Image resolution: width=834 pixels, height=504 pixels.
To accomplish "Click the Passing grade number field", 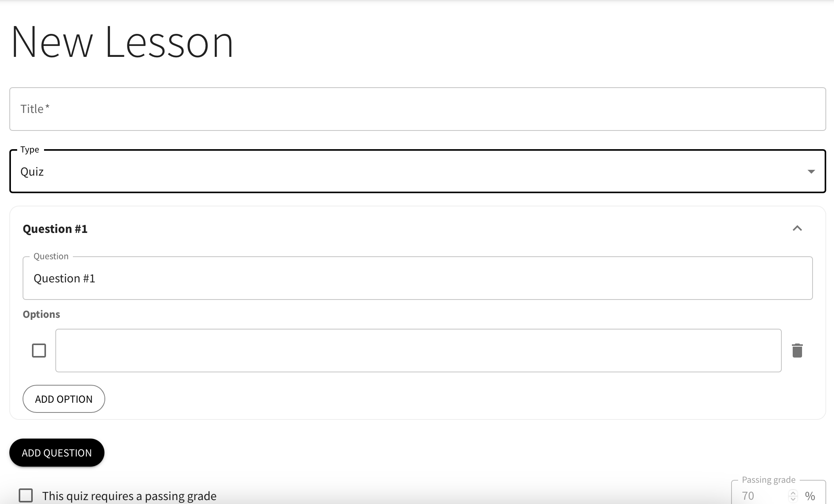I will tap(760, 495).
